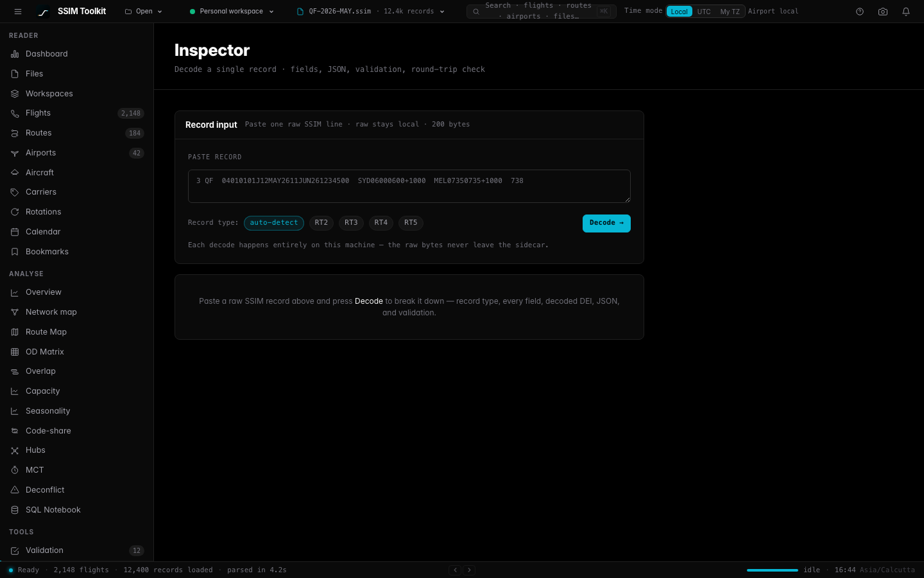Screen dimensions: 924x578
Task: Click the Route Map icon
Action: 15,332
